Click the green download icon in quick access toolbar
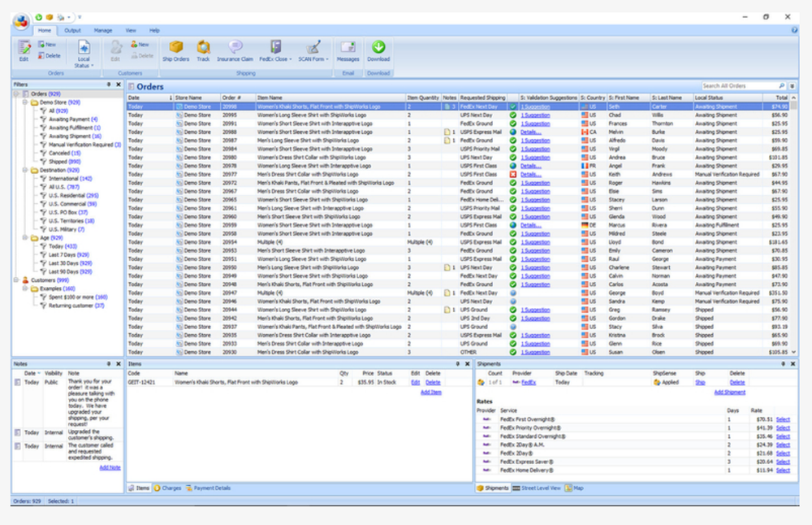The height and width of the screenshot is (525, 812). point(39,17)
